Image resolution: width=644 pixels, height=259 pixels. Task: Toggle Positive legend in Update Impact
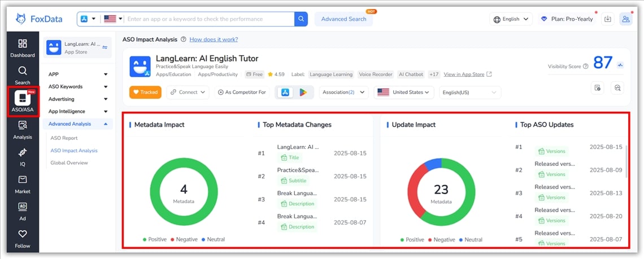412,240
